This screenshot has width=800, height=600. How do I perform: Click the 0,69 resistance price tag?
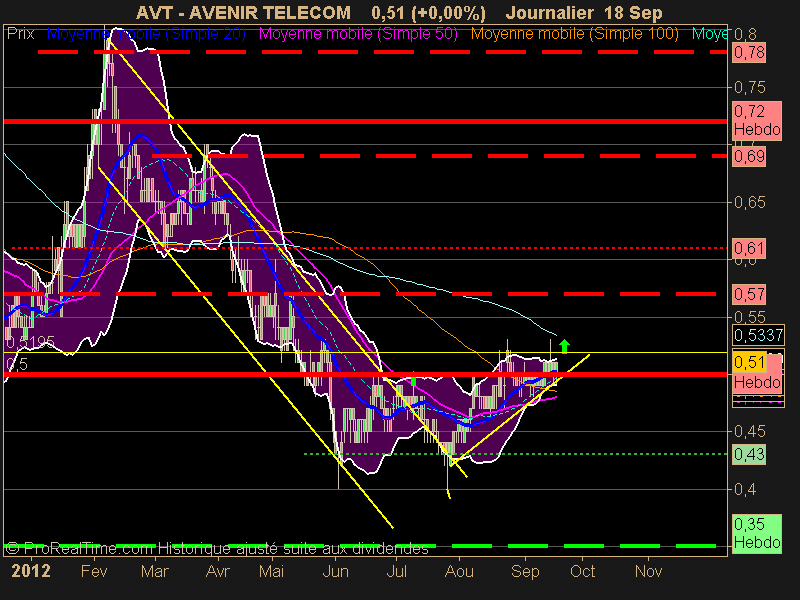[x=749, y=156]
